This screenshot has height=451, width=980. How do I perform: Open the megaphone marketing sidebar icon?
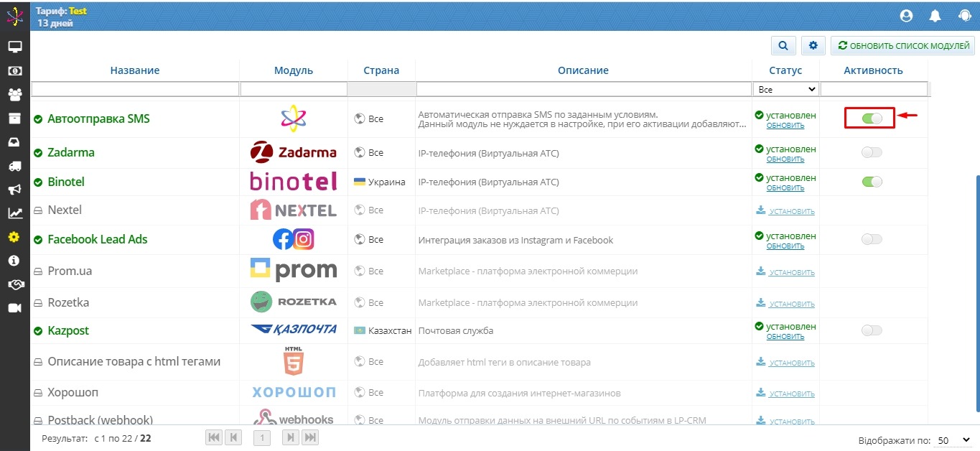(14, 190)
